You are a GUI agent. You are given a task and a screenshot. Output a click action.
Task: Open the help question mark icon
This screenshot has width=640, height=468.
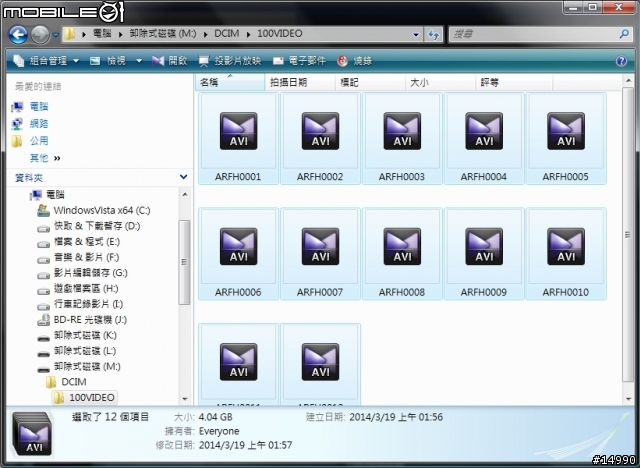pos(621,61)
